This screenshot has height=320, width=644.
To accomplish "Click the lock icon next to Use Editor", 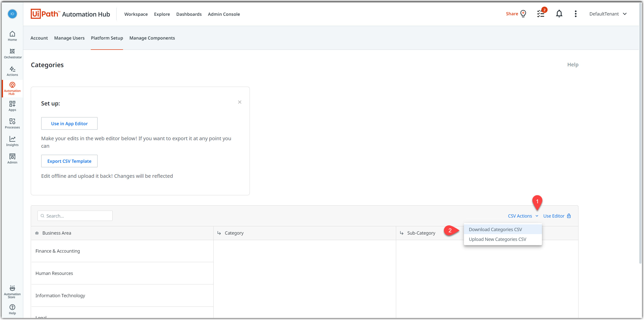I will [x=569, y=216].
